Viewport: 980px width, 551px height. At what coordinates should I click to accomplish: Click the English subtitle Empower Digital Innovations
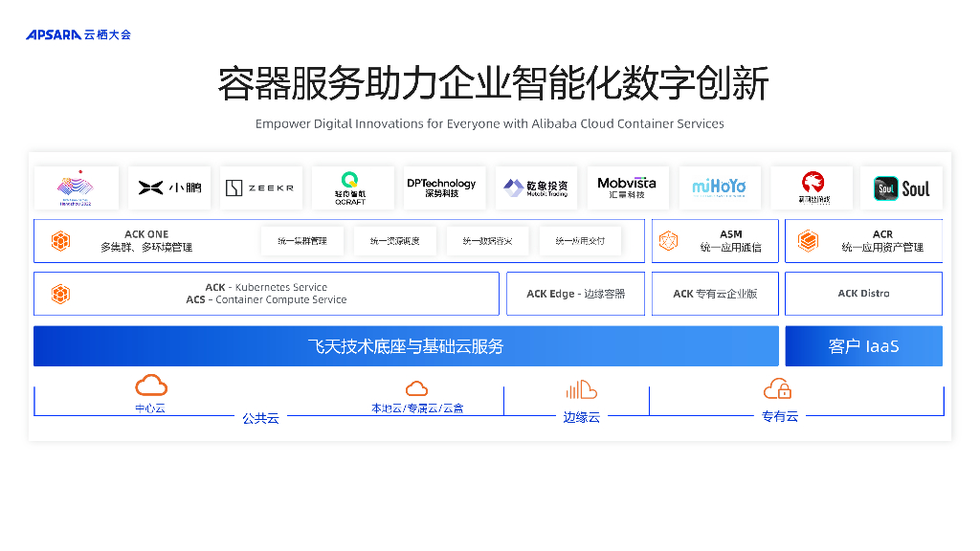(x=489, y=123)
